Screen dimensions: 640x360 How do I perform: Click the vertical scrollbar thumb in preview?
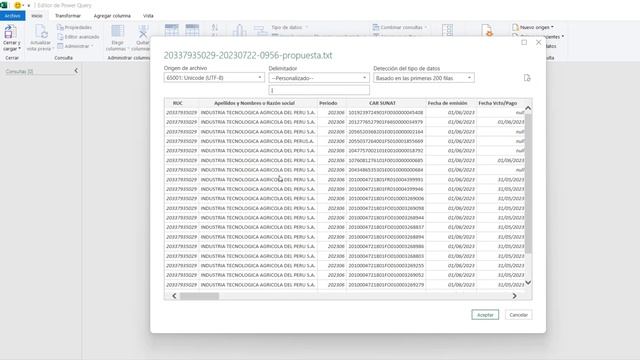528,183
